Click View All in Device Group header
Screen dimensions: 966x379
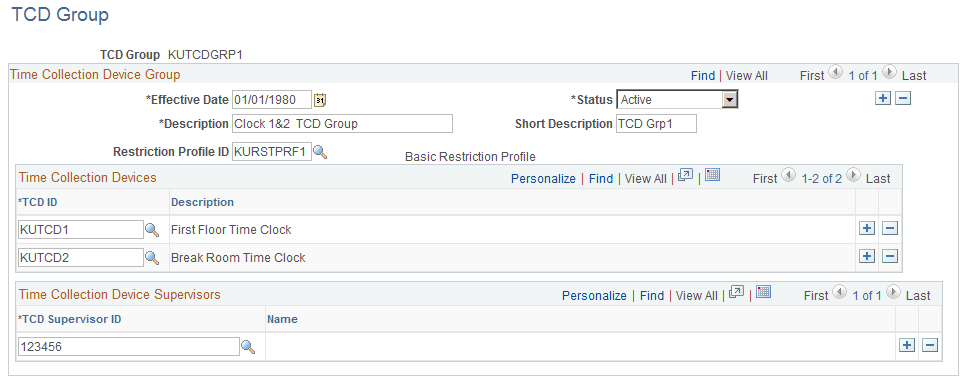coord(747,76)
